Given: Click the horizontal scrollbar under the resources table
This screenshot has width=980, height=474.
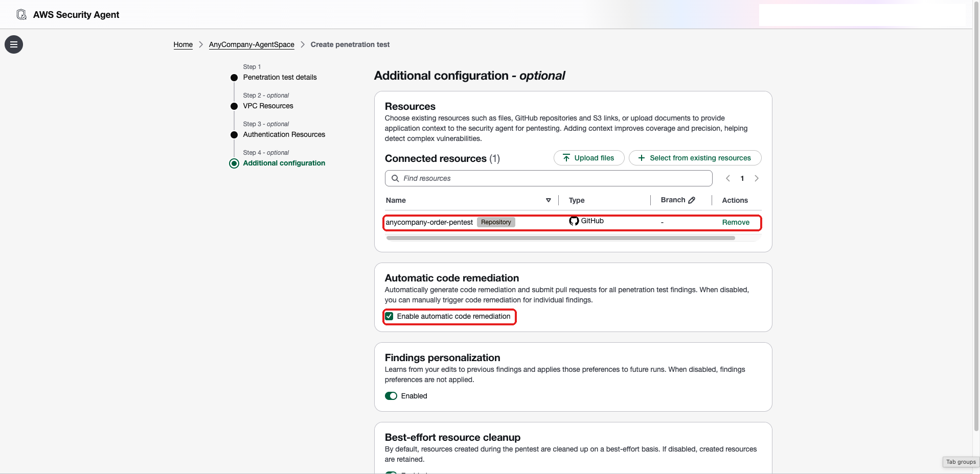Looking at the screenshot, I should click(x=561, y=238).
